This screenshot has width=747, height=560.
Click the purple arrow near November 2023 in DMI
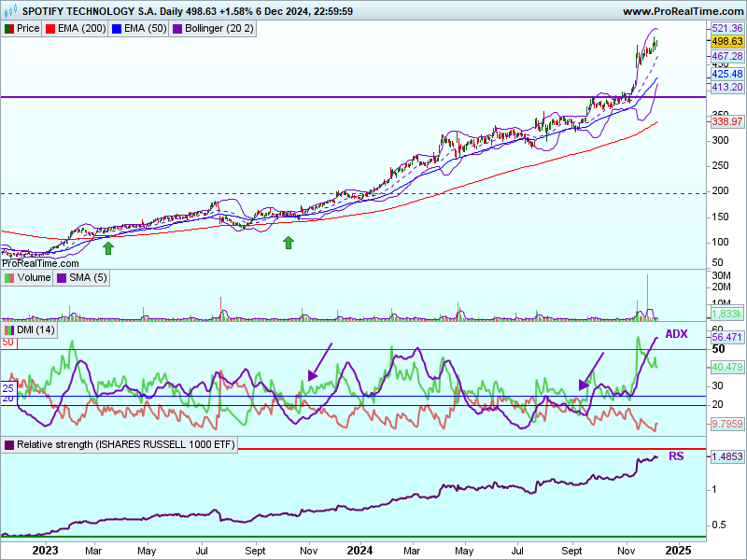[319, 360]
